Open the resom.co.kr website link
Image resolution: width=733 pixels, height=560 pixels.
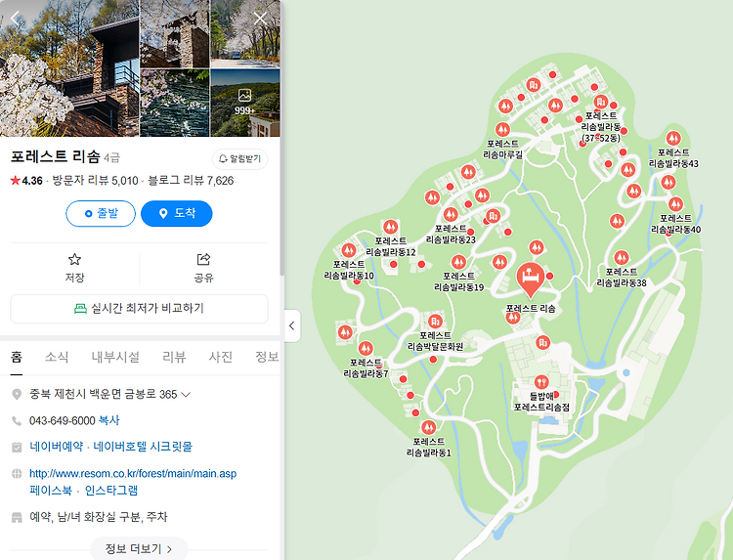(x=133, y=474)
